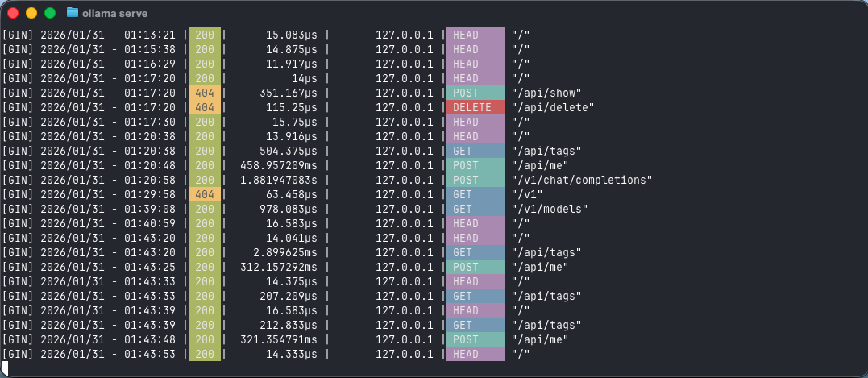Click the 312.157292ms latency value
Screen dimensions: 868x378
coord(279,267)
